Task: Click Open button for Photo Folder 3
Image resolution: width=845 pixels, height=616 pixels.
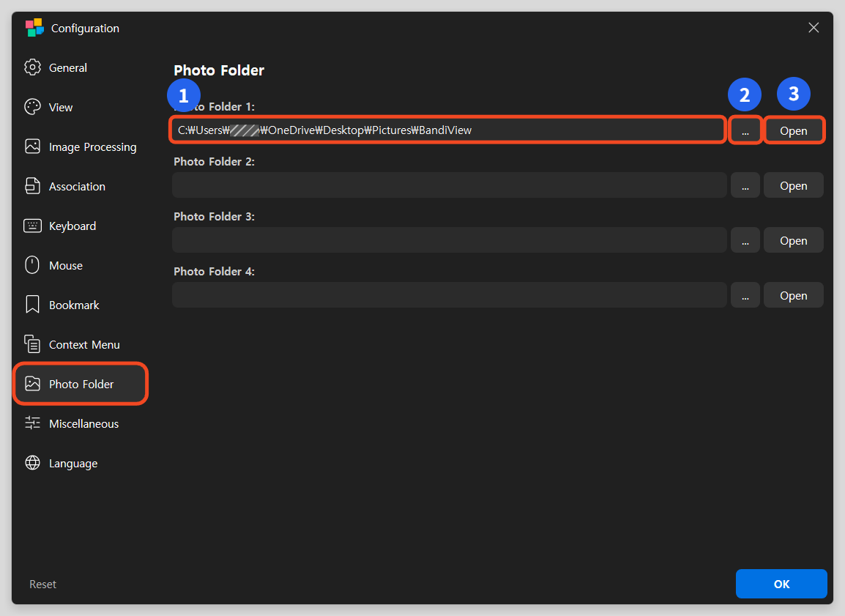Action: [794, 240]
